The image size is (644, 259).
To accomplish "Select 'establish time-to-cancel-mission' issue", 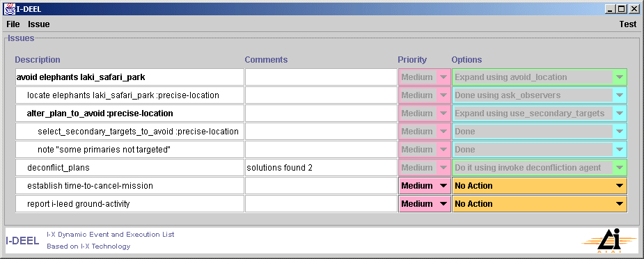I will click(129, 185).
